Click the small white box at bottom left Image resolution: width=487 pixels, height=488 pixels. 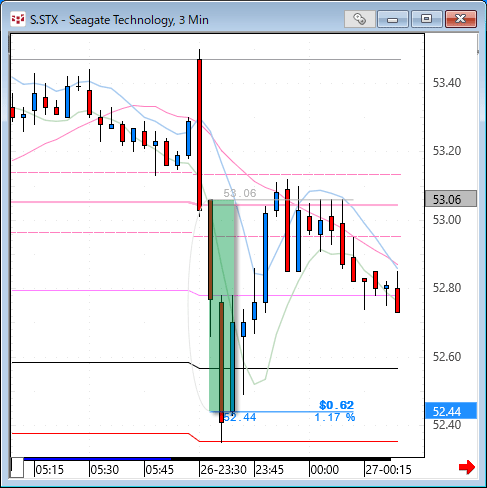pos(17,468)
